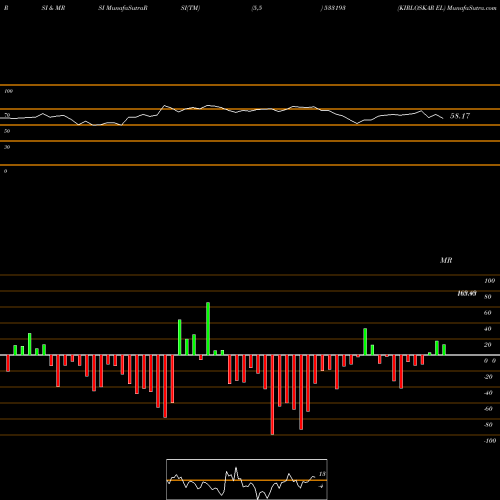Image resolution: width=500 pixels, height=500 pixels.
Task: Click the 70 level label on RSI axis
Action: coord(7,115)
